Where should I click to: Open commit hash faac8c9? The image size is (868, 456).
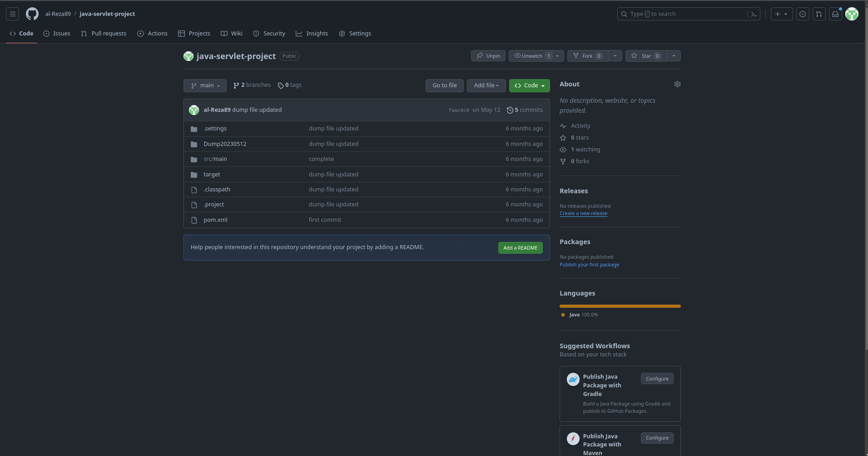click(459, 110)
